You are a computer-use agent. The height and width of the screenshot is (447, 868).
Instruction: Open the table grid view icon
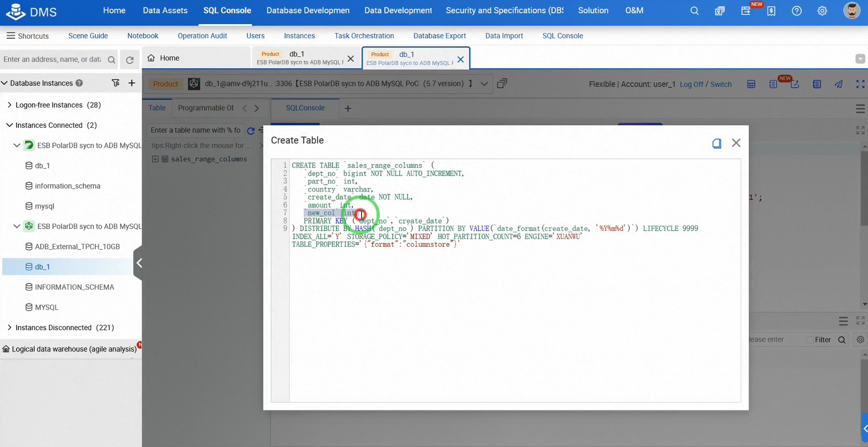pos(751,84)
